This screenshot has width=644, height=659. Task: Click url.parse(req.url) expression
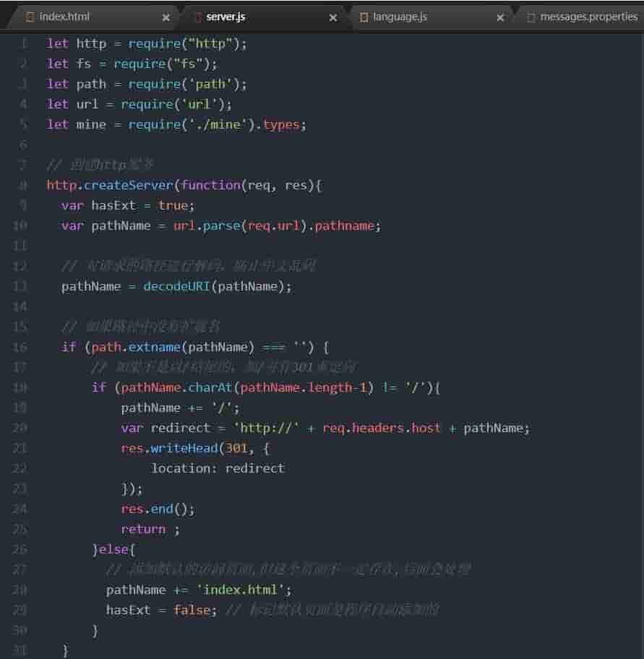(x=240, y=225)
